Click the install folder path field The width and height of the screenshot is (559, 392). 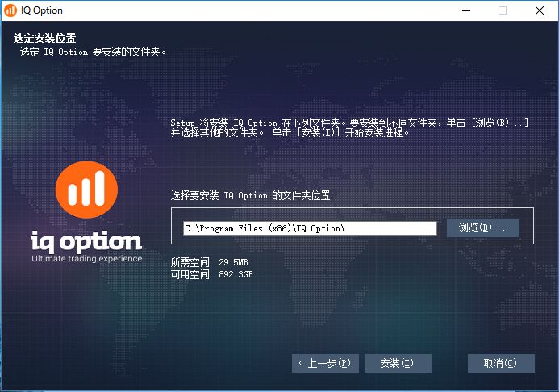310,228
